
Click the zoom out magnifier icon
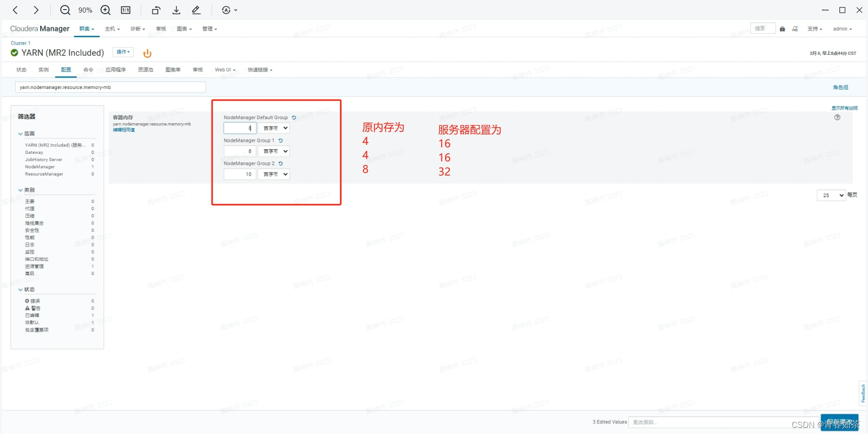(65, 10)
